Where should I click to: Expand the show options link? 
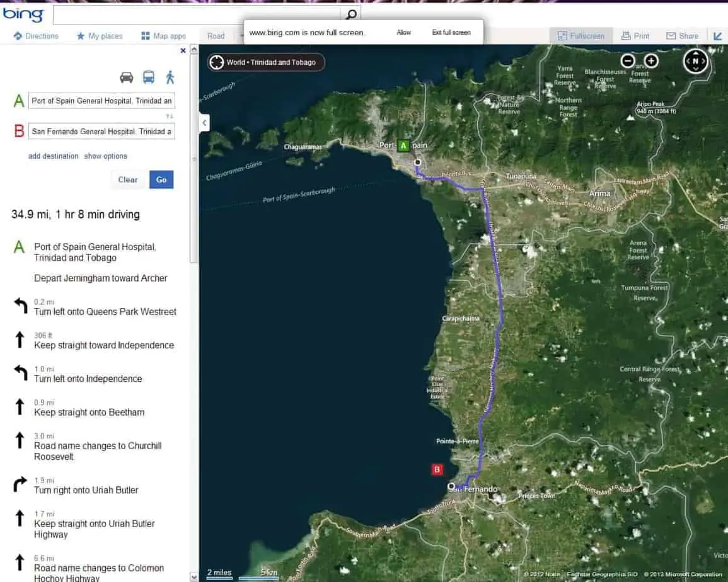(106, 156)
